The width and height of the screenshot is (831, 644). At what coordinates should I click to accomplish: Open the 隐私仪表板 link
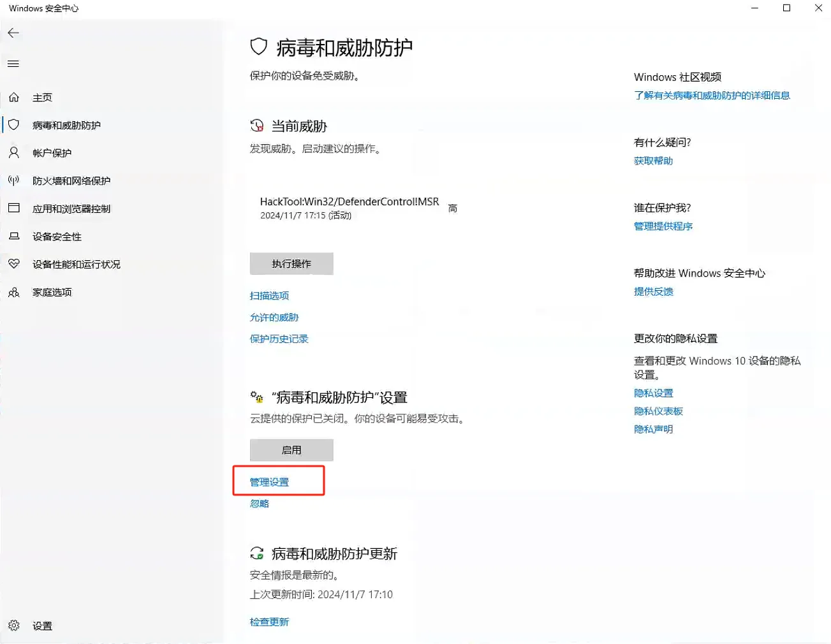(x=658, y=411)
